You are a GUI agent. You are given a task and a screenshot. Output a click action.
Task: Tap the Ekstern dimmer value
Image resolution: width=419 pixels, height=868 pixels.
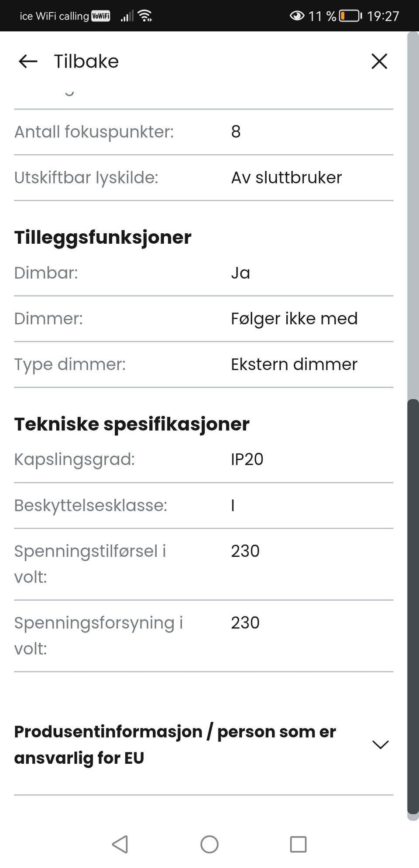[x=294, y=364]
